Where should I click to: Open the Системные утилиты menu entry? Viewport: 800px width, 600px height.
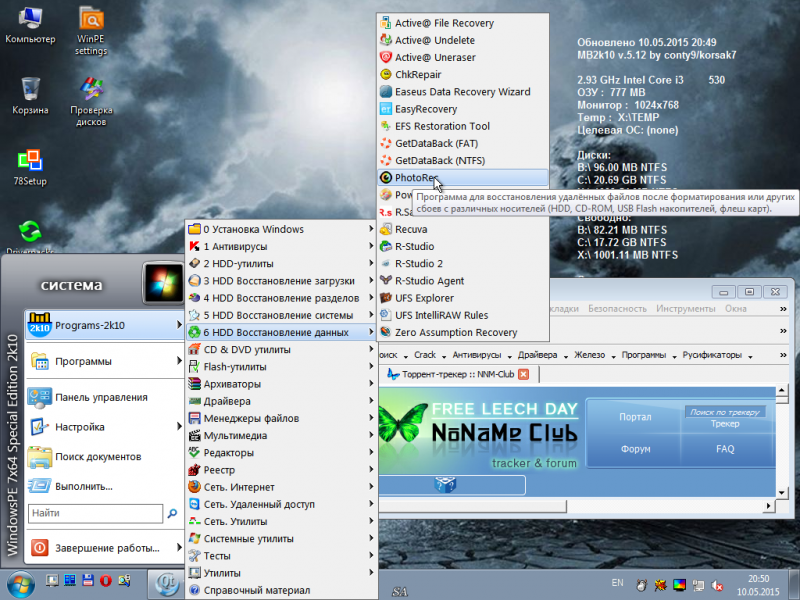coord(282,538)
